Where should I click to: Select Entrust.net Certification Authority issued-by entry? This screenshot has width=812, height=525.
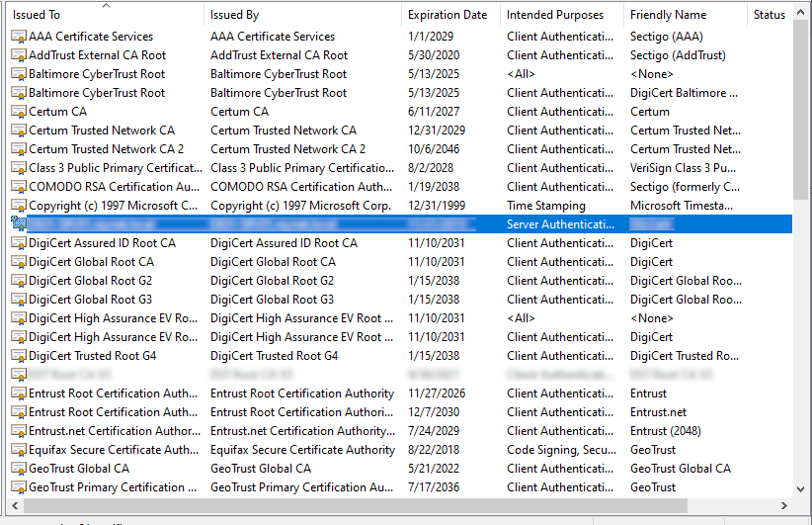coord(302,431)
